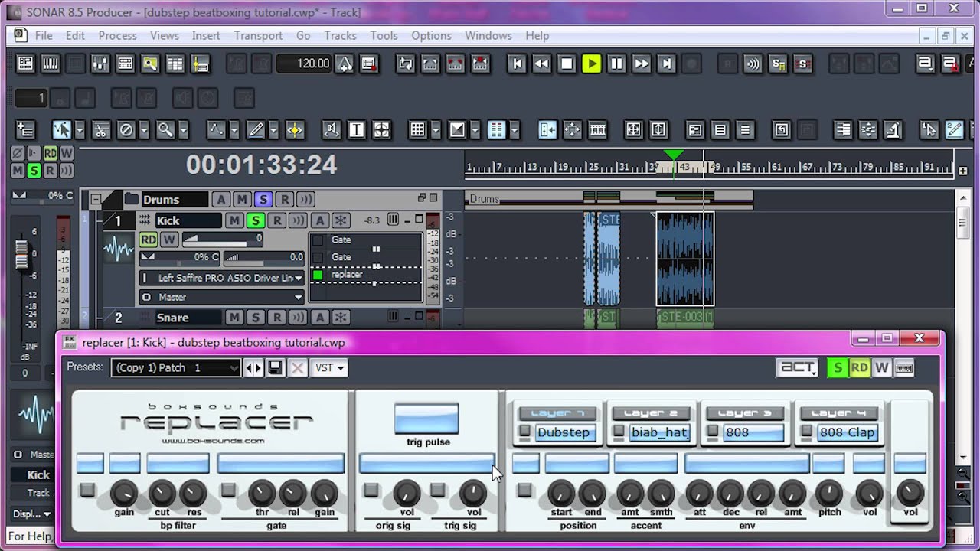Pause the transport
This screenshot has width=980, height=551.
tap(616, 64)
